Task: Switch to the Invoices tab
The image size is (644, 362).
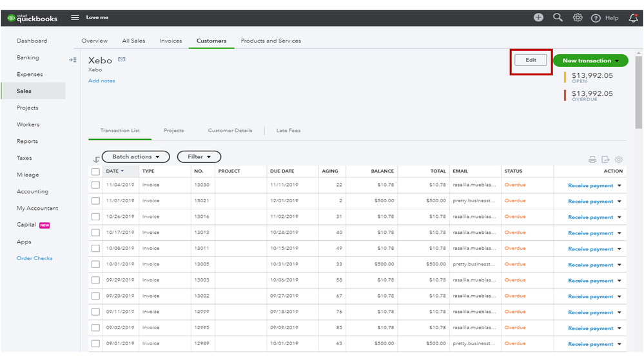Action: (171, 41)
